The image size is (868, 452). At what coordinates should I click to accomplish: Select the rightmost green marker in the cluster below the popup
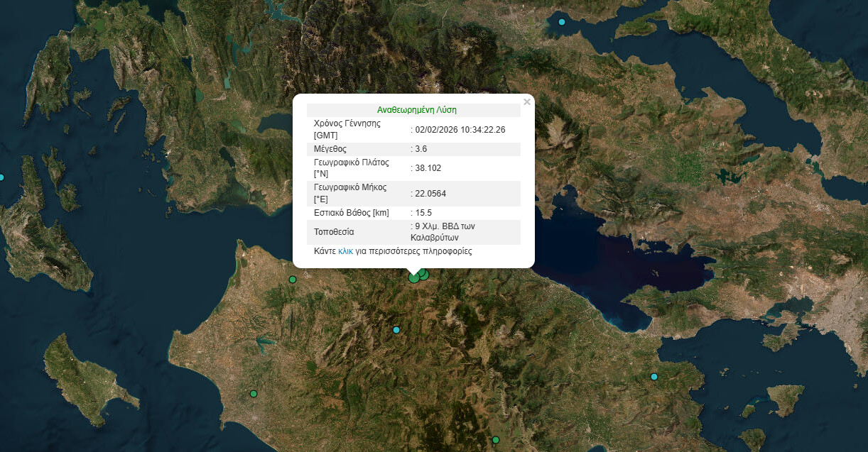click(425, 275)
